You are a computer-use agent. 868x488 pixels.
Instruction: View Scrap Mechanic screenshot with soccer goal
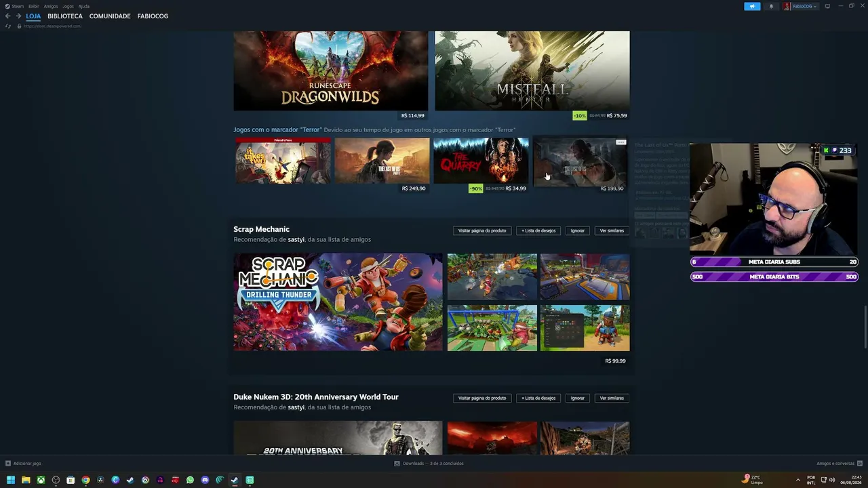[x=492, y=328]
